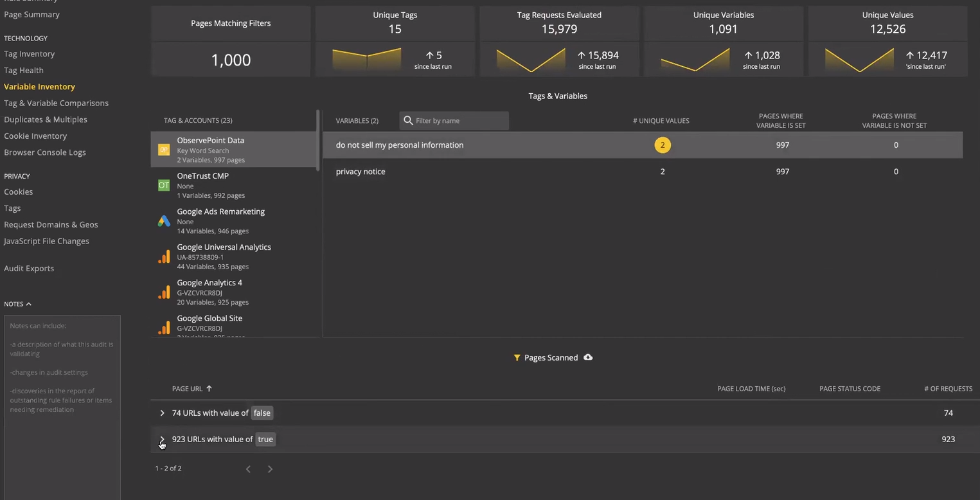Select the 'privacy notice' variable row
The image size is (980, 500).
643,172
